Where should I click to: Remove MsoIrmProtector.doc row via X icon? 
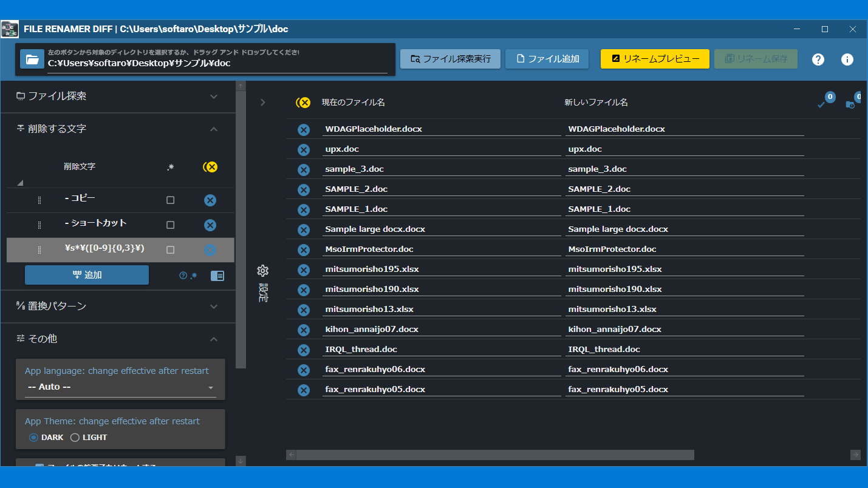304,249
